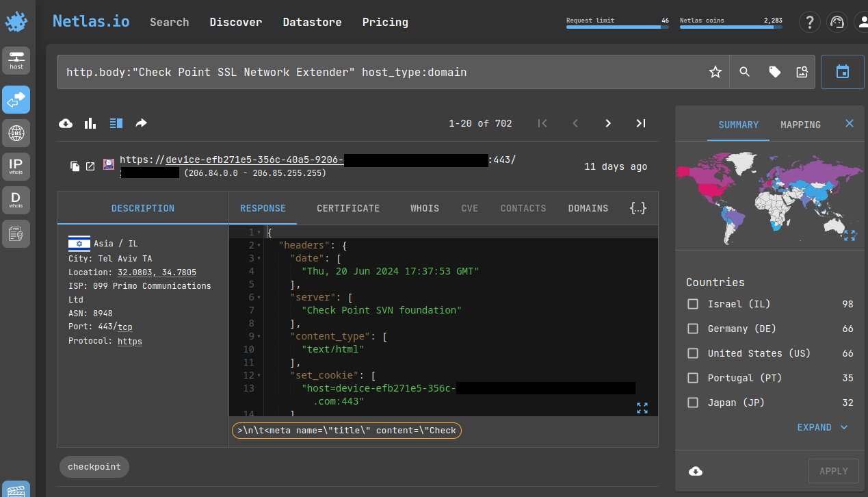The image size is (868, 497).
Task: Go to next results page
Action: click(608, 123)
